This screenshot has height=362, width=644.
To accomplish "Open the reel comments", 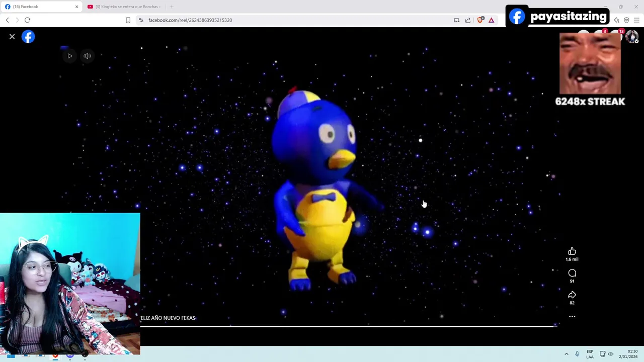I will (572, 273).
